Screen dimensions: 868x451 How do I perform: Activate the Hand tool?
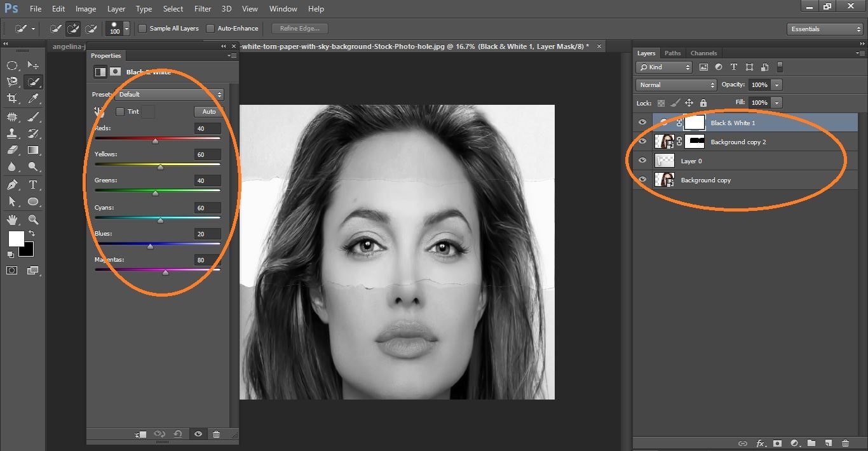[x=12, y=220]
